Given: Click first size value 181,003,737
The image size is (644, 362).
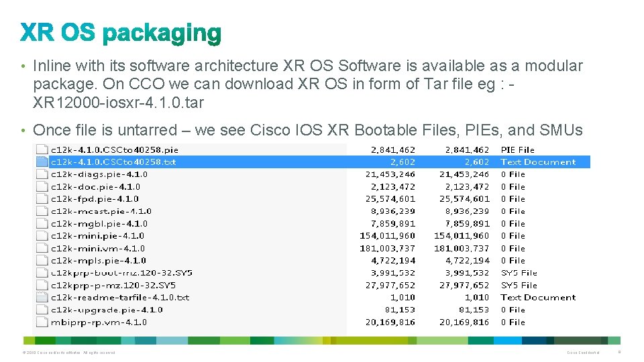Looking at the screenshot, I should 387,248.
